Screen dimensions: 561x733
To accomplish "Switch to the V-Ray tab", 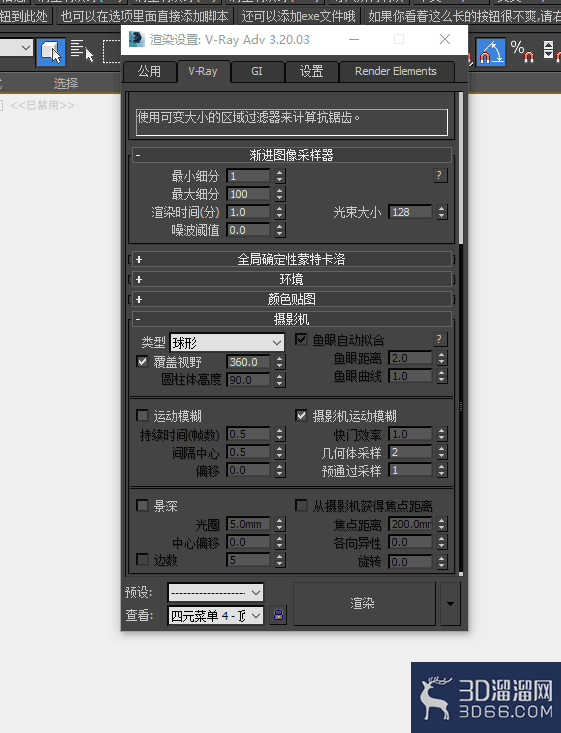I will coord(203,72).
